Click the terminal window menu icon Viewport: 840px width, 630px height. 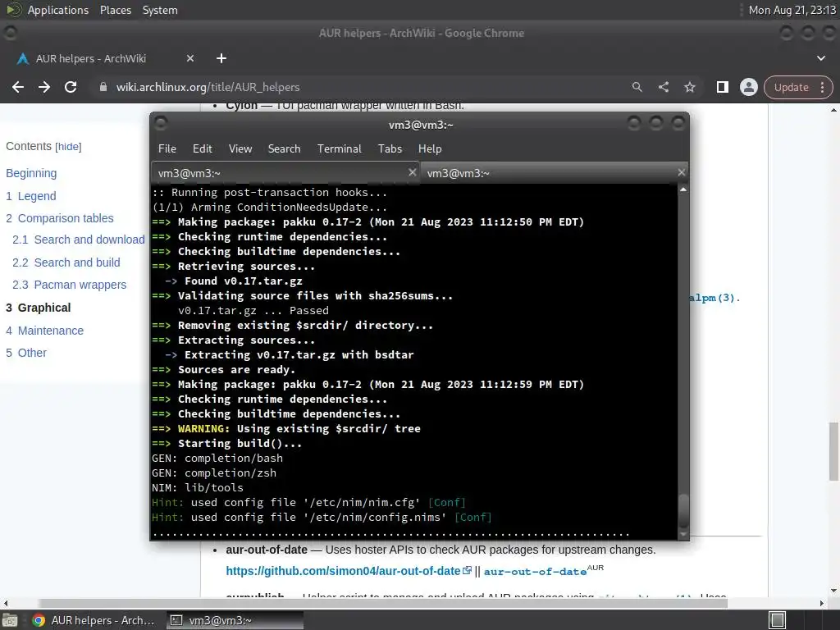tap(161, 125)
